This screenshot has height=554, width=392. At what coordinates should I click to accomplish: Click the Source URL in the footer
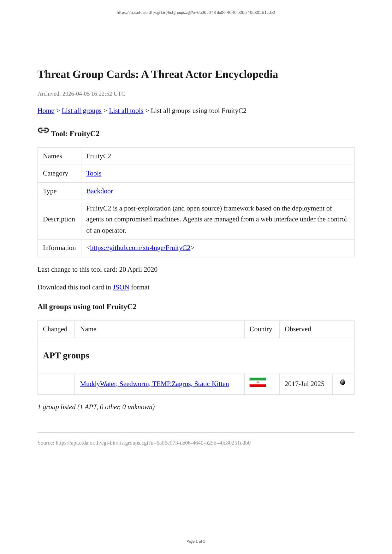pyautogui.click(x=153, y=443)
